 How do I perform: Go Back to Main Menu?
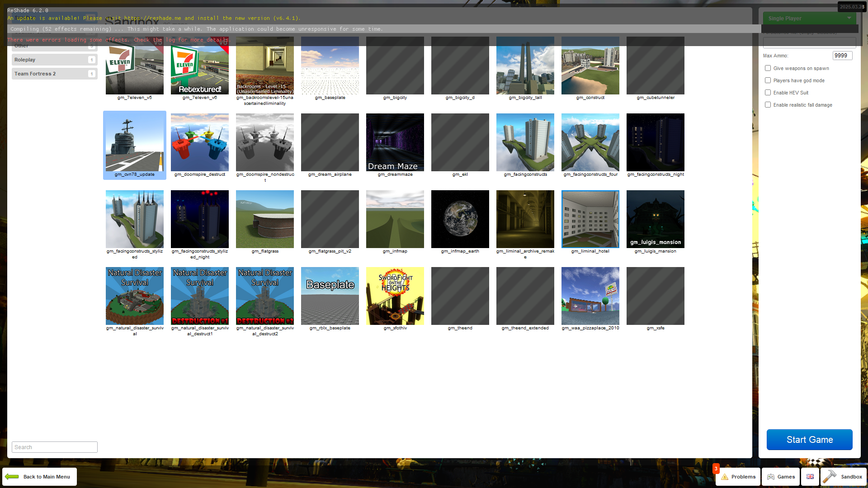coord(39,477)
